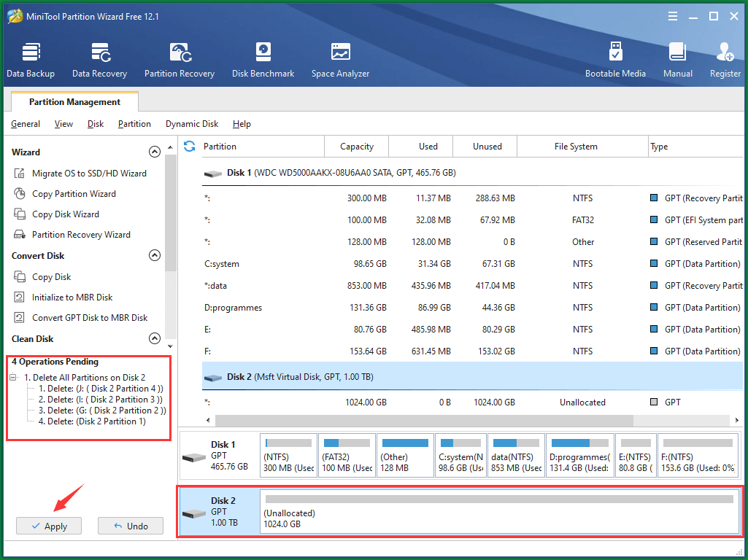
Task: Collapse the Wizard section
Action: point(155,152)
